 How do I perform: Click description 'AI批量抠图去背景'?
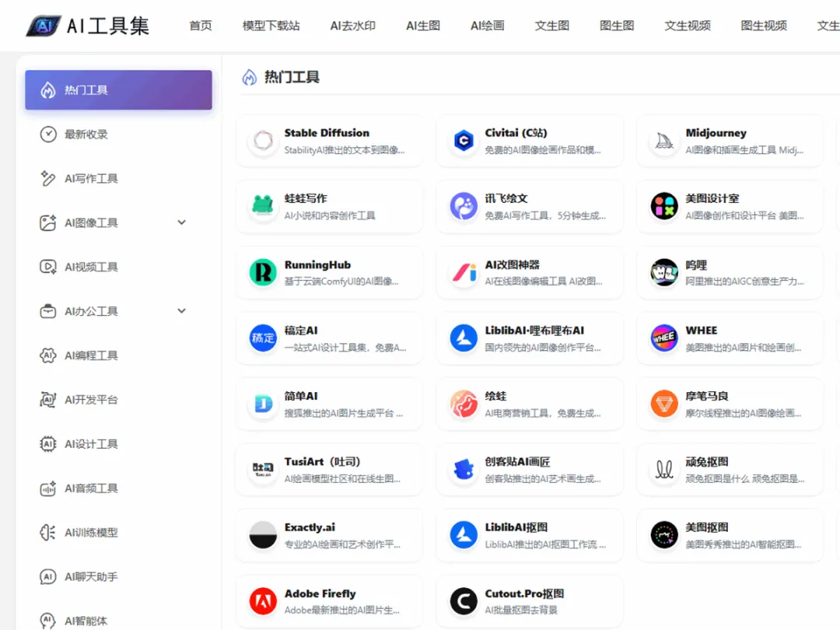point(521,610)
